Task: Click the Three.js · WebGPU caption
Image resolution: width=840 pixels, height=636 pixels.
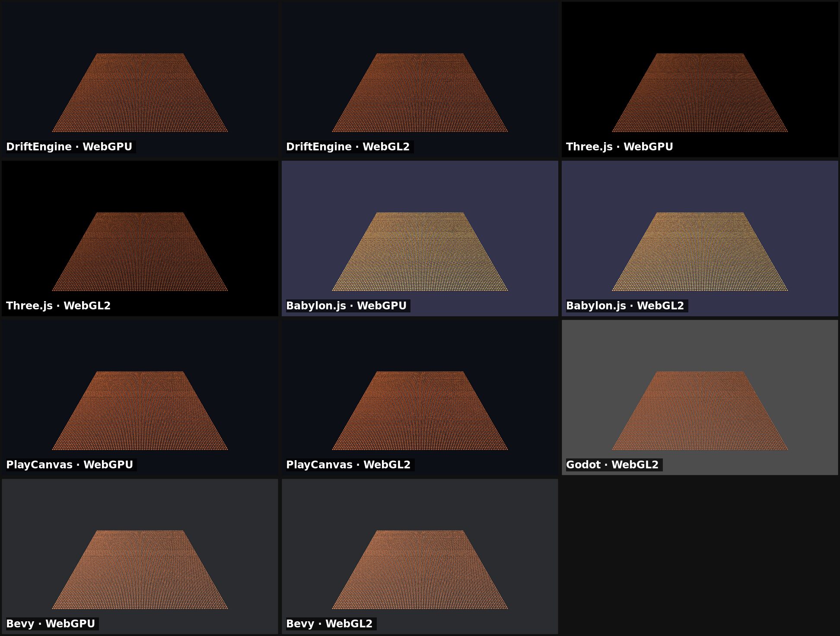Action: point(620,147)
